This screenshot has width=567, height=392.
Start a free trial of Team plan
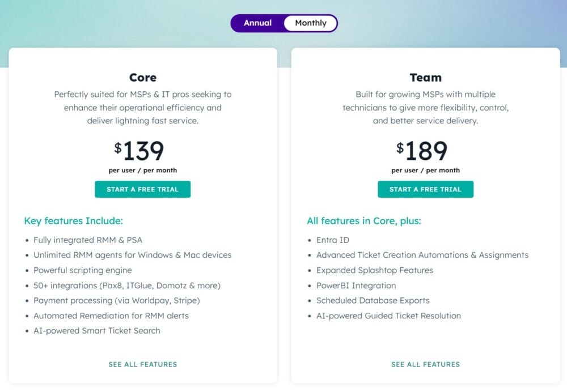(x=425, y=189)
